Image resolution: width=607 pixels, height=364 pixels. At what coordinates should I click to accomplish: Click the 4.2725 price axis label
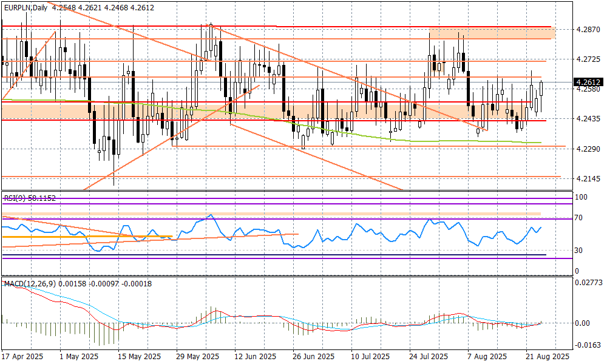click(588, 59)
